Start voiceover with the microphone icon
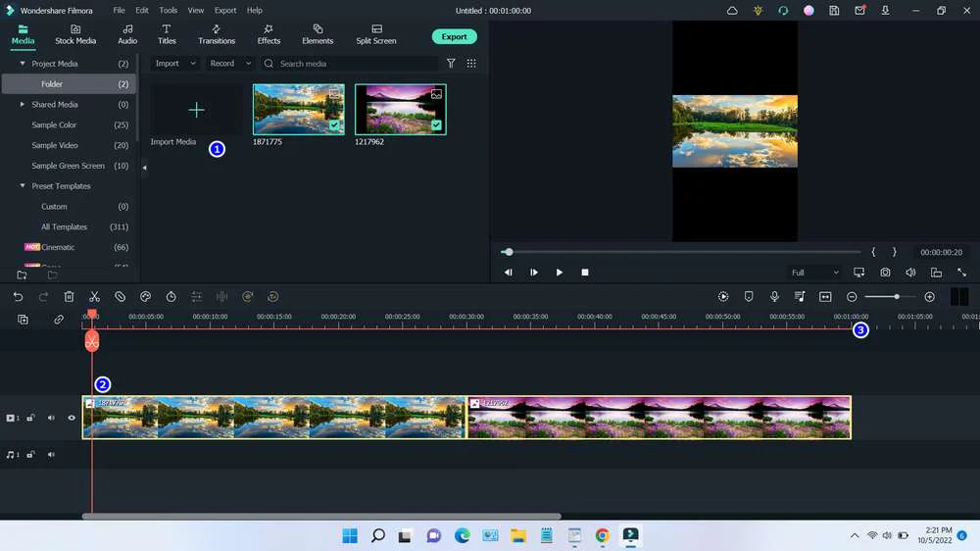The image size is (980, 551). pyautogui.click(x=774, y=297)
